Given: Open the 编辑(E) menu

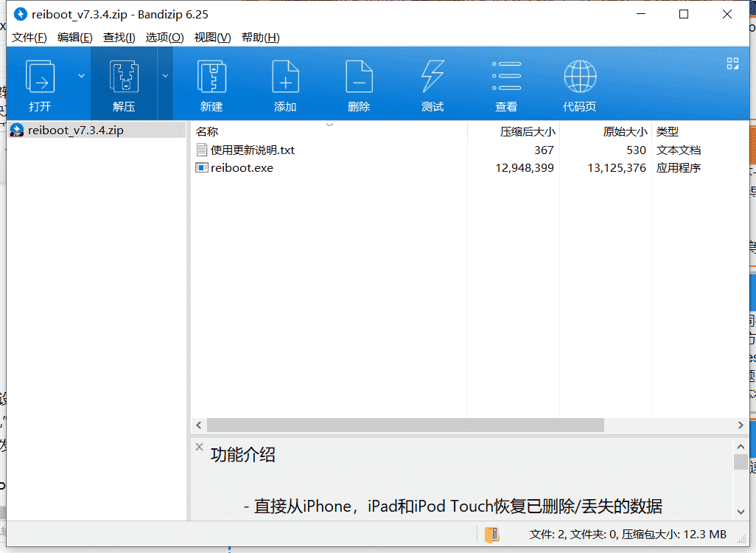Looking at the screenshot, I should (74, 38).
